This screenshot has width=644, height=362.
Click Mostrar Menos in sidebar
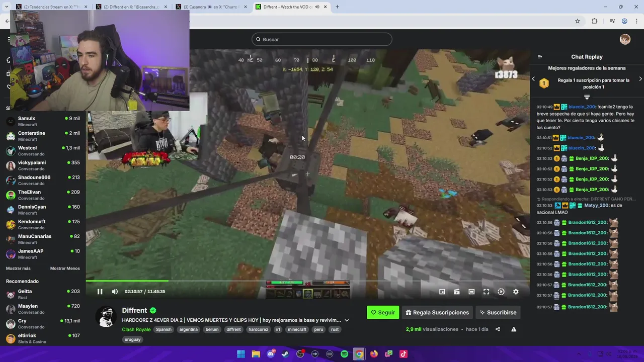coord(65,268)
